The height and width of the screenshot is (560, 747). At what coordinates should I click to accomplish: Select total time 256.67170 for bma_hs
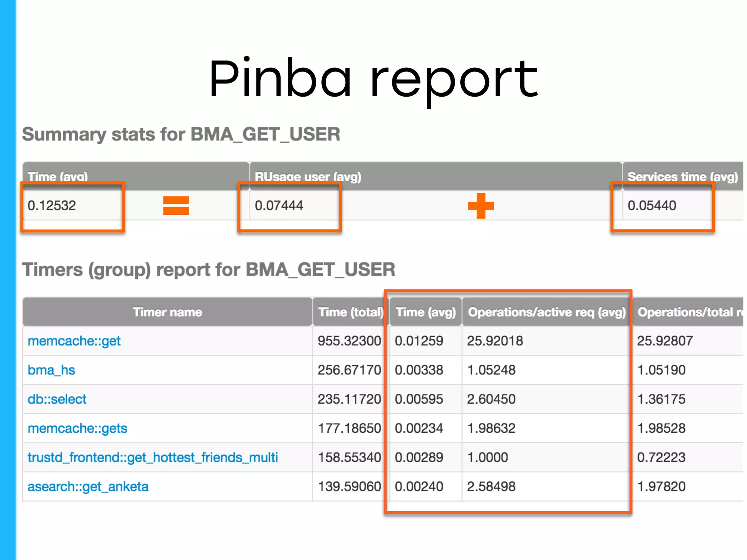click(x=349, y=370)
